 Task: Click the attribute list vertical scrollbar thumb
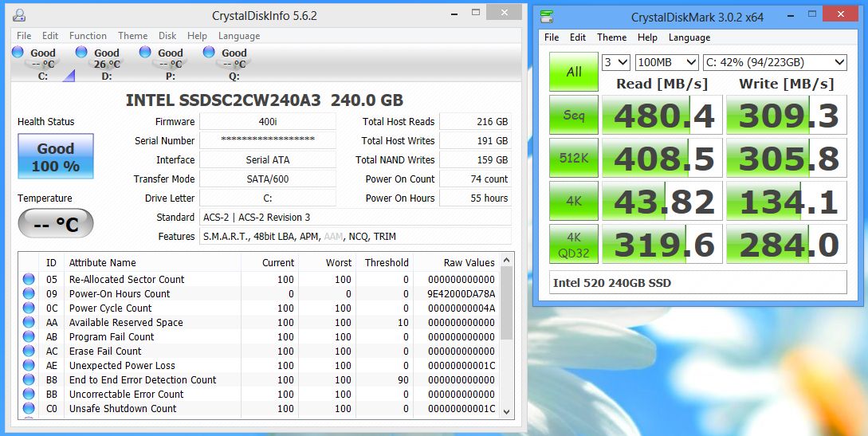pyautogui.click(x=506, y=303)
